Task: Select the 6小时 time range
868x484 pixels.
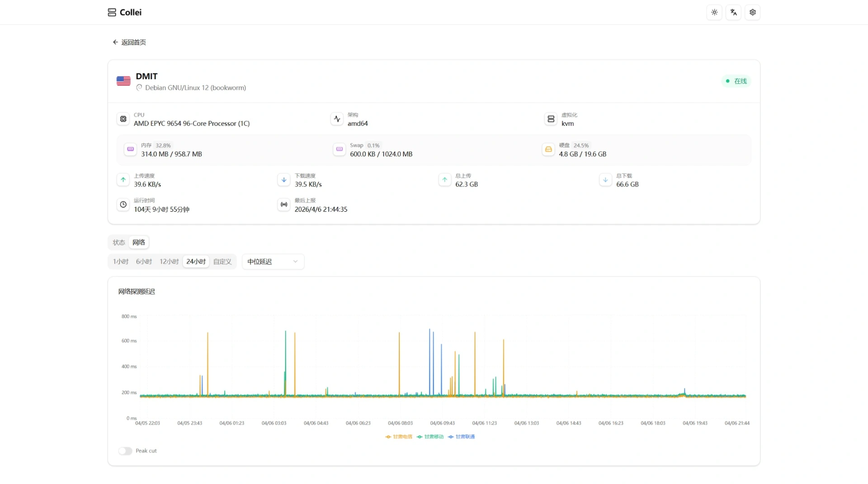Action: [144, 262]
